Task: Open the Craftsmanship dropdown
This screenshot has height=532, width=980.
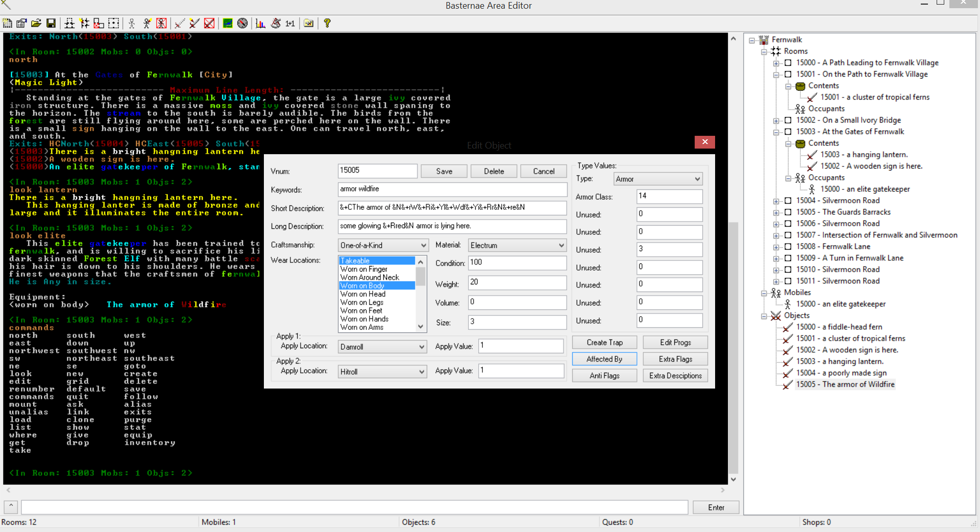Action: point(383,246)
